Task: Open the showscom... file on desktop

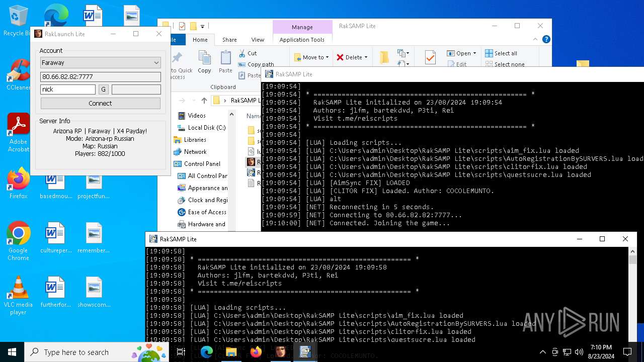Action: tap(94, 292)
